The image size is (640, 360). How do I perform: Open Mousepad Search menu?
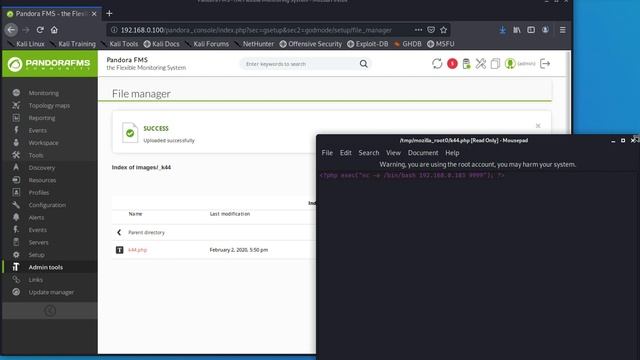pyautogui.click(x=369, y=153)
